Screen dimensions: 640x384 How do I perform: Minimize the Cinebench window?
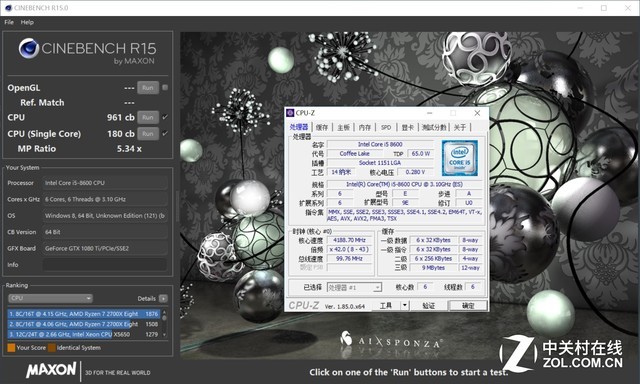coord(581,8)
